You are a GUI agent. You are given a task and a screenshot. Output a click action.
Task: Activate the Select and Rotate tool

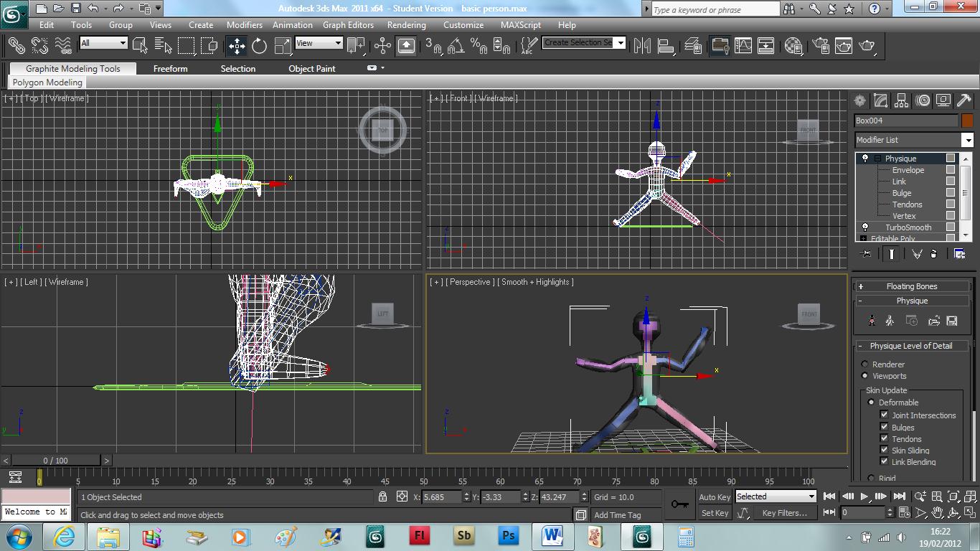258,46
